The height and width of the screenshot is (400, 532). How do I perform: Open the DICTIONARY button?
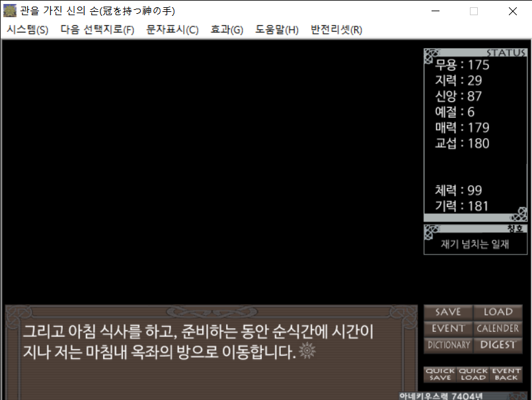pyautogui.click(x=448, y=345)
